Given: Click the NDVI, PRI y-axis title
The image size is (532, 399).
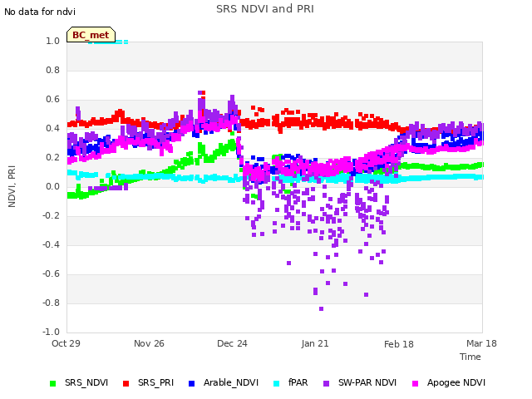Looking at the screenshot, I should [x=12, y=186].
